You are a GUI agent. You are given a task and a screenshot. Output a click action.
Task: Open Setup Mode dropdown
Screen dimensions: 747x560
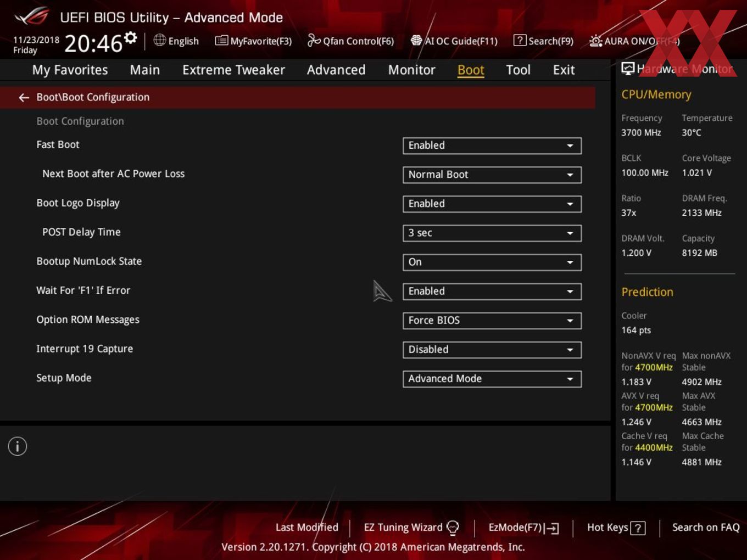pyautogui.click(x=492, y=378)
